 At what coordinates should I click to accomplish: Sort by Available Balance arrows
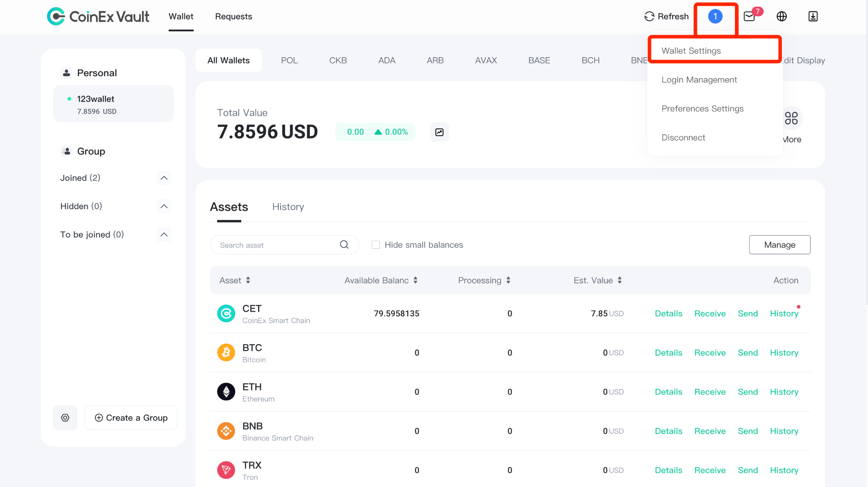point(415,280)
